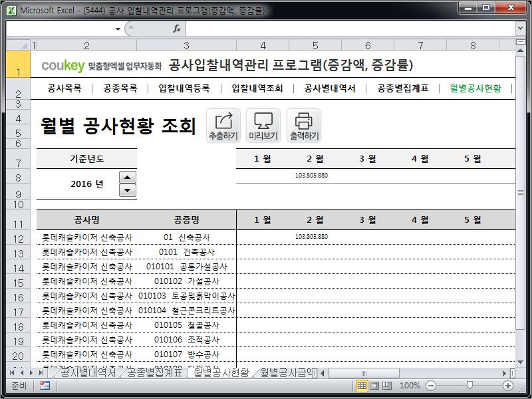
Task: Click the fx insert function icon
Action: pyautogui.click(x=177, y=29)
